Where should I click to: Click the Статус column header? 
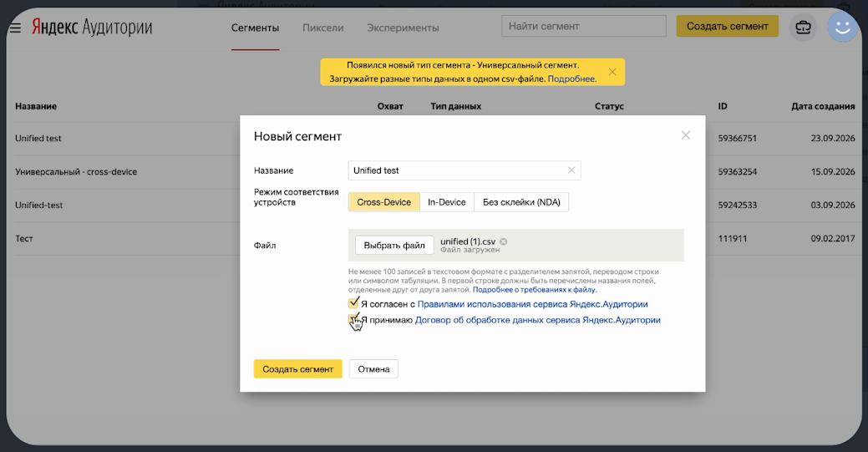pos(610,106)
